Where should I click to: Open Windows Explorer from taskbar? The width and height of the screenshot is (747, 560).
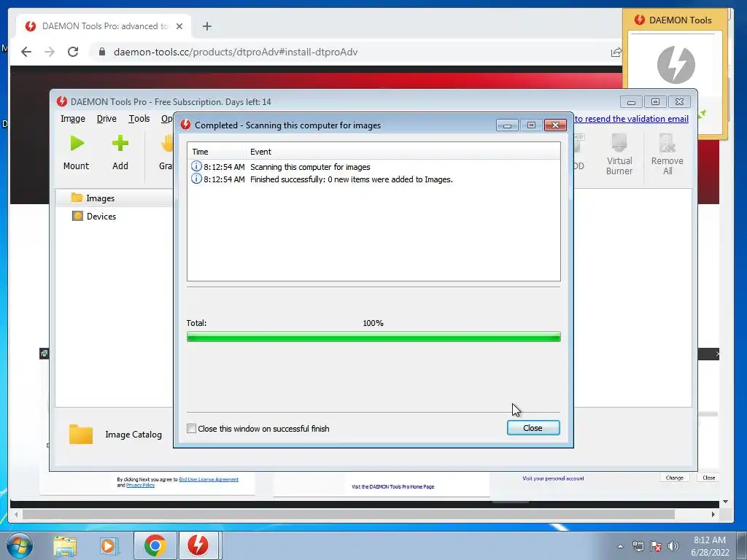65,545
